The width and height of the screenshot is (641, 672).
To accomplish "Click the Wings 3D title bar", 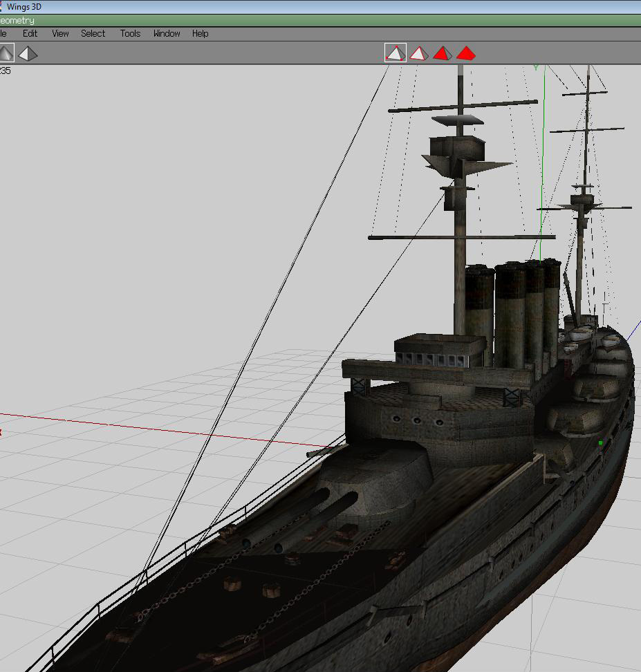I will tap(320, 7).
